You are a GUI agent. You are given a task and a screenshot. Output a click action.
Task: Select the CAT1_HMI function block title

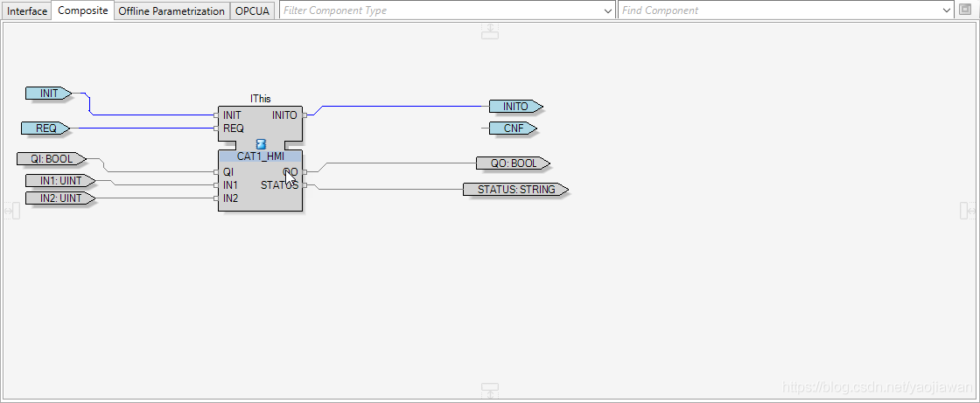260,156
